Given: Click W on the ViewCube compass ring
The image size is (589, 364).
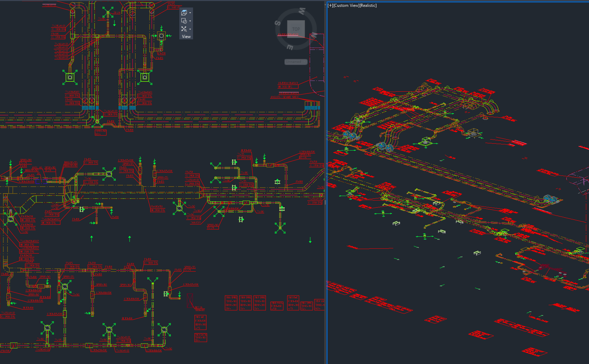Looking at the screenshot, I should 302,11.
